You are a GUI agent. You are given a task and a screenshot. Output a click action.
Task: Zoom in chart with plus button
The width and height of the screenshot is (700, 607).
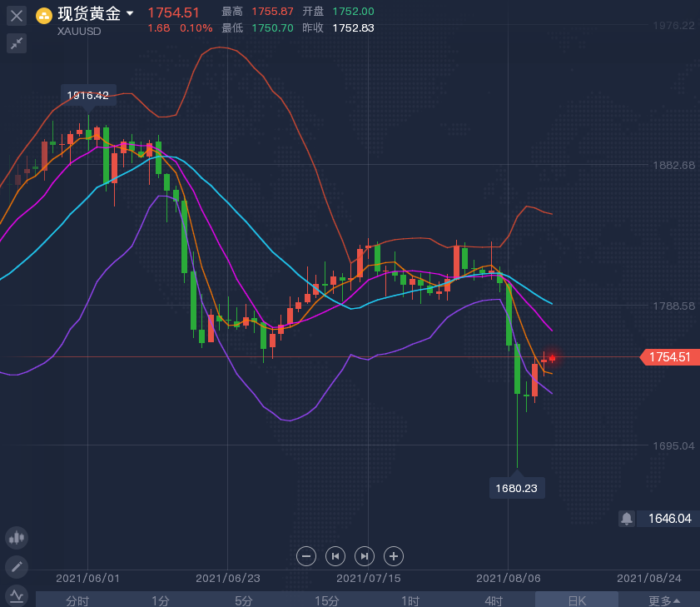tap(394, 556)
